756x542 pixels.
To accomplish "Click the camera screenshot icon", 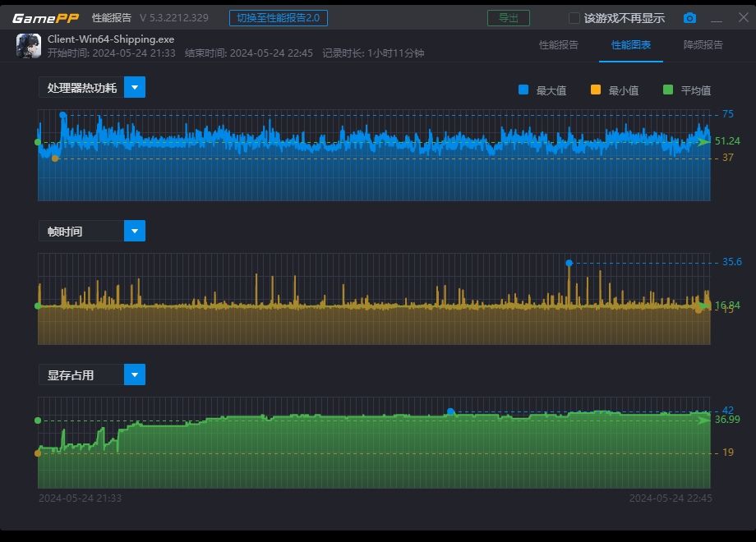I will [689, 18].
